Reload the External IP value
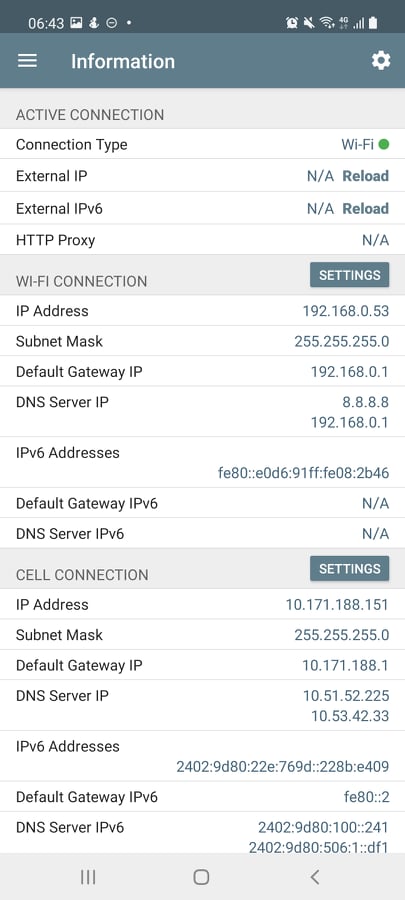The width and height of the screenshot is (405, 900). (365, 176)
